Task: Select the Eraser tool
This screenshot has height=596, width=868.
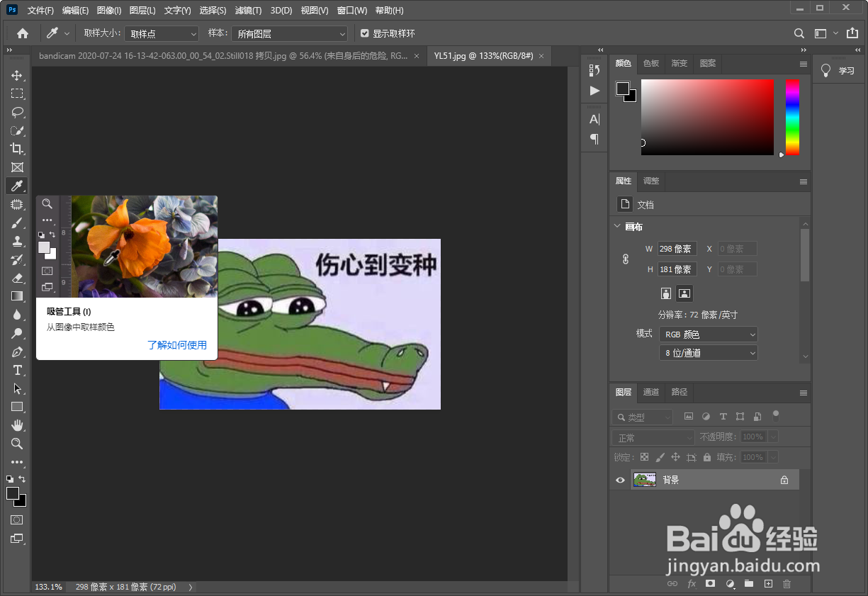Action: (x=17, y=278)
